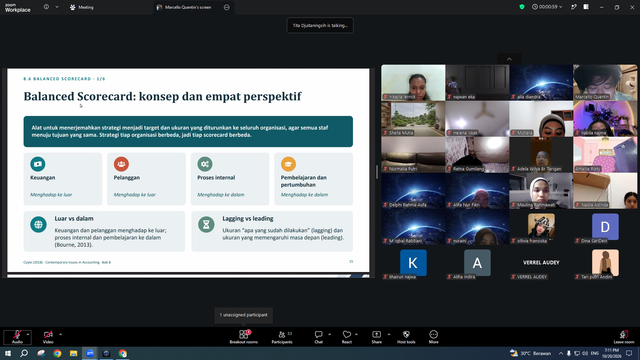The height and width of the screenshot is (360, 640).
Task: Toggle the side panel layout icon
Action: click(586, 7)
